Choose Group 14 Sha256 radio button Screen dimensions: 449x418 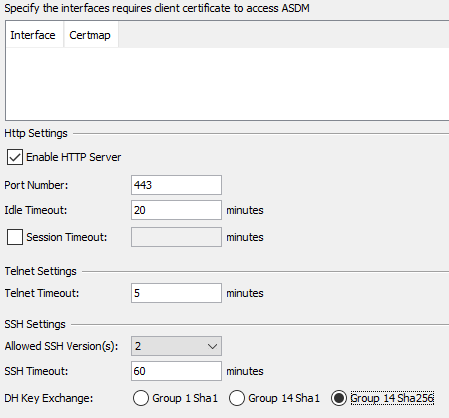(339, 398)
